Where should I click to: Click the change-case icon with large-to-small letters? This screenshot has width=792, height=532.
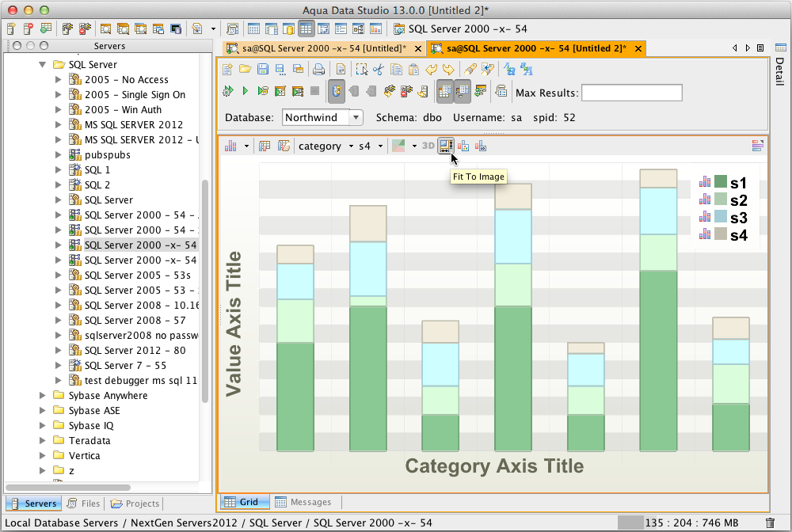(509, 69)
